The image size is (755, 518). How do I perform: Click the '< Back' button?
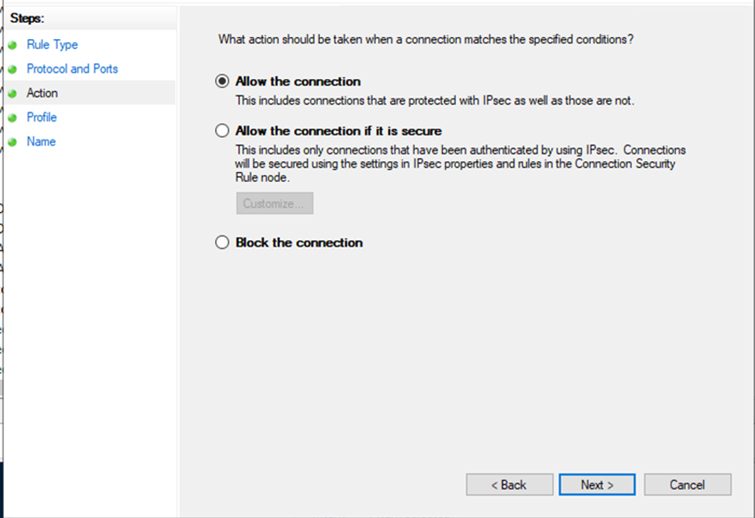click(x=509, y=484)
